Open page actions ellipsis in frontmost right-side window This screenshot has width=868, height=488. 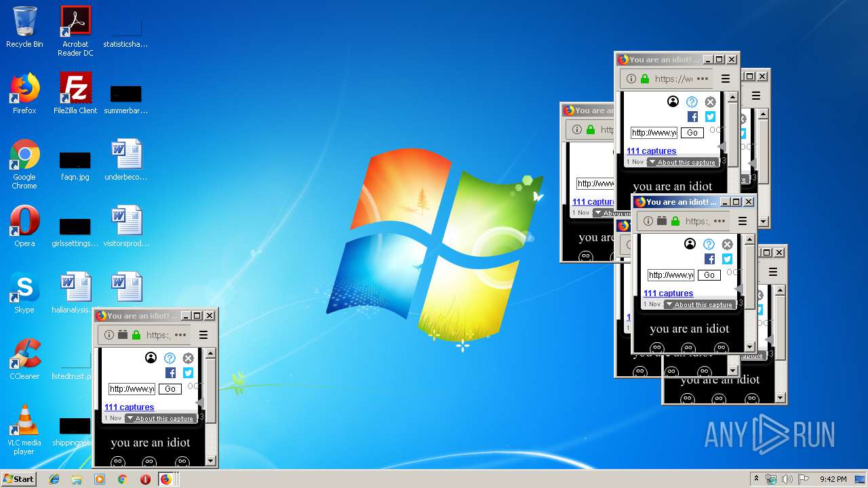click(x=719, y=221)
